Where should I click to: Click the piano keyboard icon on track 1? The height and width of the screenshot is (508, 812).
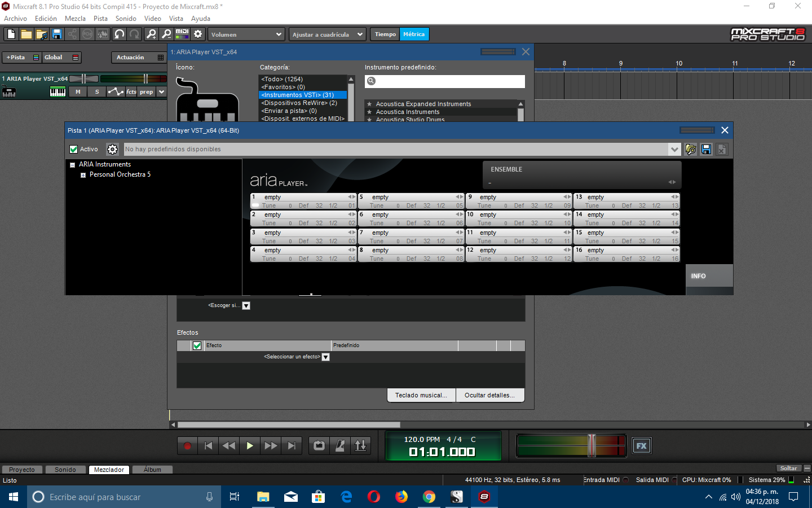pos(58,92)
